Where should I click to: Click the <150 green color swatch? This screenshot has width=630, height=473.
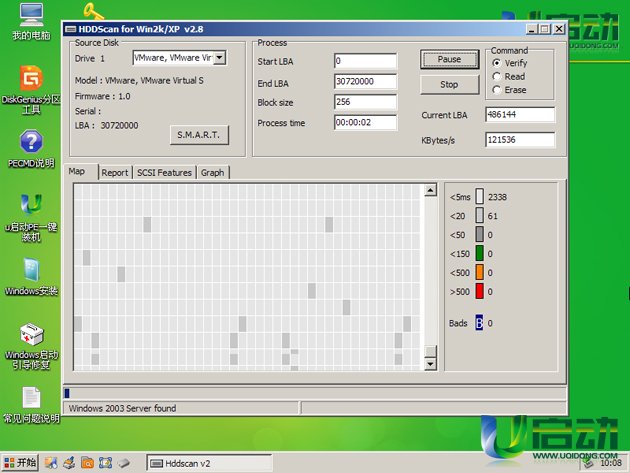(479, 253)
